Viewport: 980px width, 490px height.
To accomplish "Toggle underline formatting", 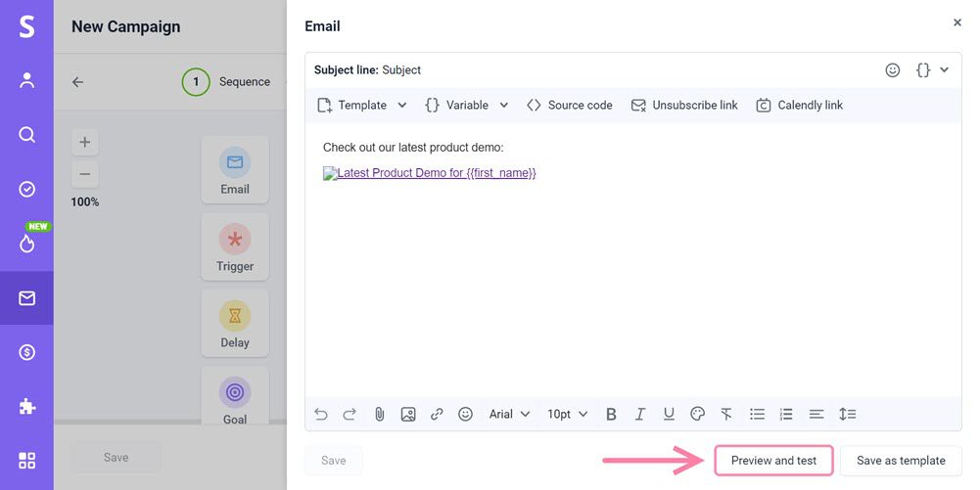I will [669, 414].
